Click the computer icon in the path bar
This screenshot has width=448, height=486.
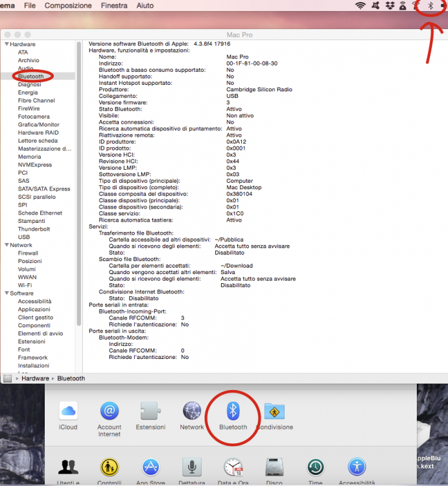coord(7,378)
